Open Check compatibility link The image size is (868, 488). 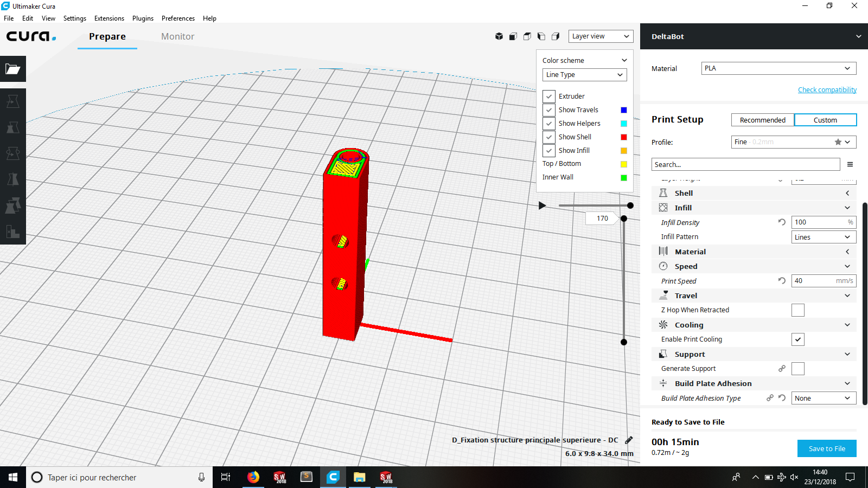coord(827,90)
